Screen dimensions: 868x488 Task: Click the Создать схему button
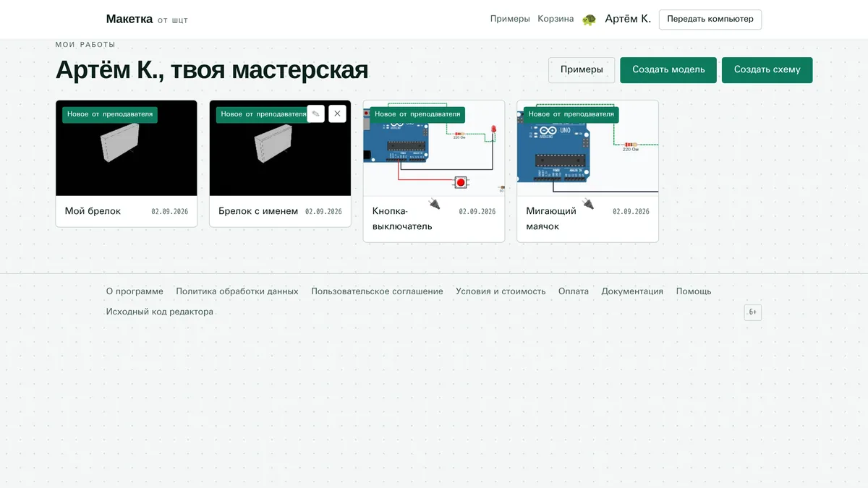(x=767, y=70)
